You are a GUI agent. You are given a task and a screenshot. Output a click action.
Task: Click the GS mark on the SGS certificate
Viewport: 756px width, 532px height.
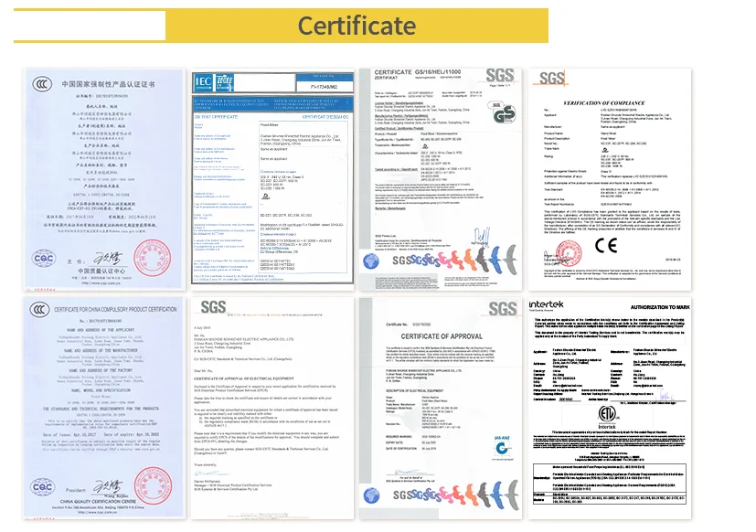pos(503,112)
